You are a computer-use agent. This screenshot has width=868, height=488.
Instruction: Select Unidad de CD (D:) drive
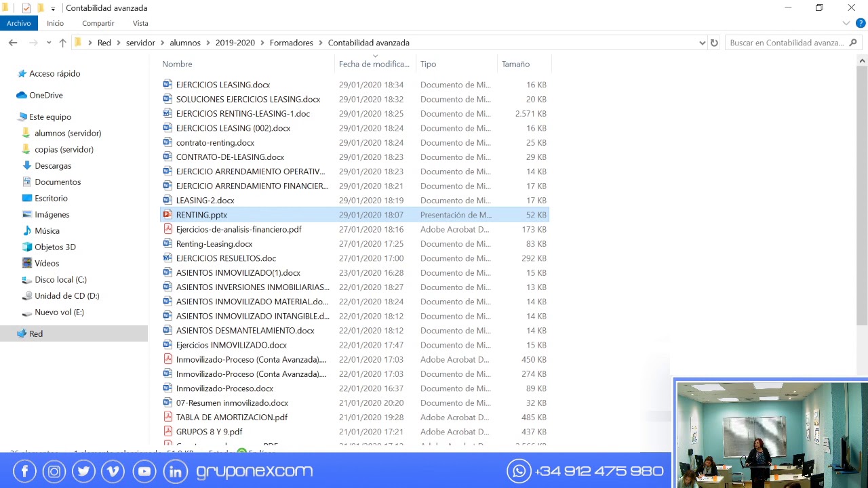pyautogui.click(x=66, y=296)
